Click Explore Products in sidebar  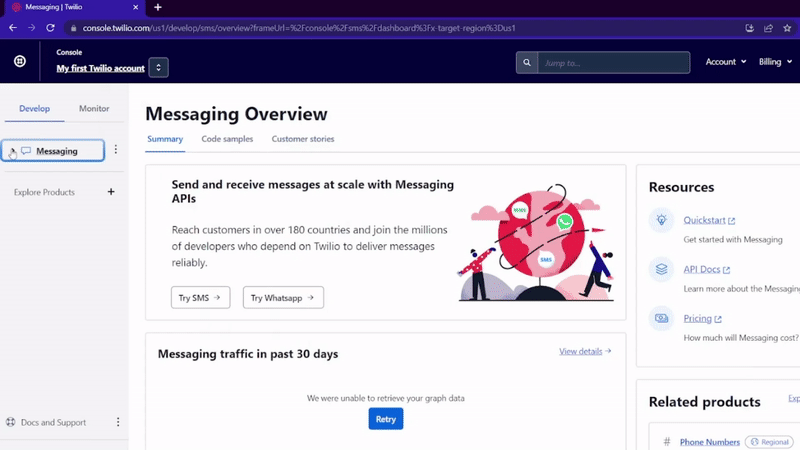coord(44,192)
